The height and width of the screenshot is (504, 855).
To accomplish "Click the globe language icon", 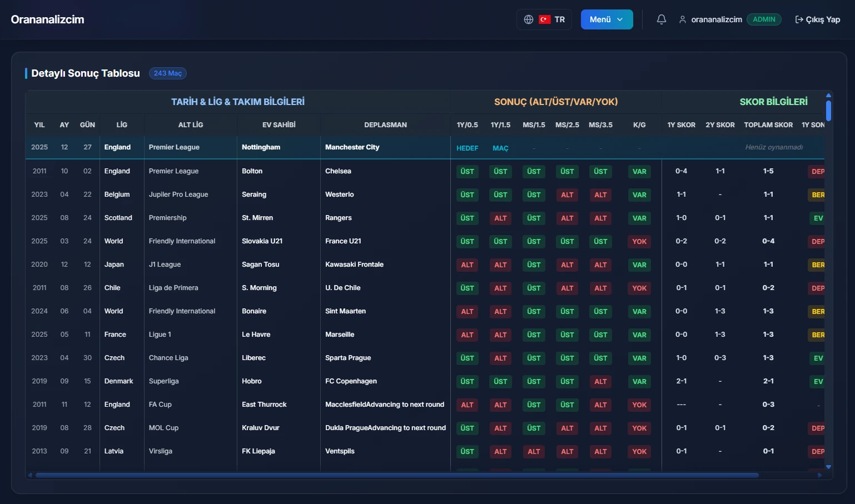I will [529, 19].
